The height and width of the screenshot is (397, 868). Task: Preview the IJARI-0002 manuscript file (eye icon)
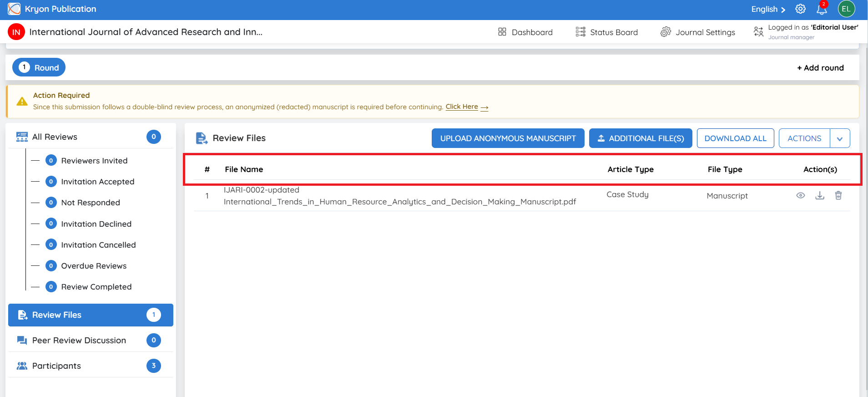click(801, 195)
